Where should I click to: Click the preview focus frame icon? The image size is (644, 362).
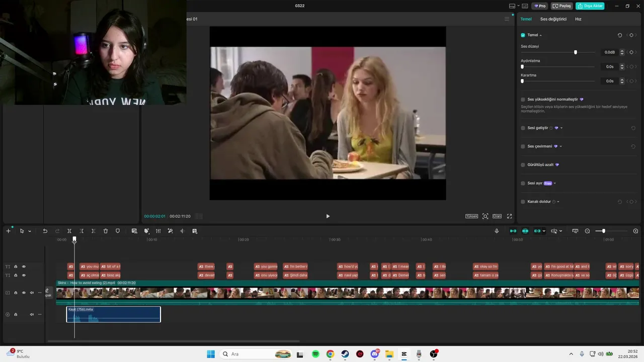tap(485, 216)
